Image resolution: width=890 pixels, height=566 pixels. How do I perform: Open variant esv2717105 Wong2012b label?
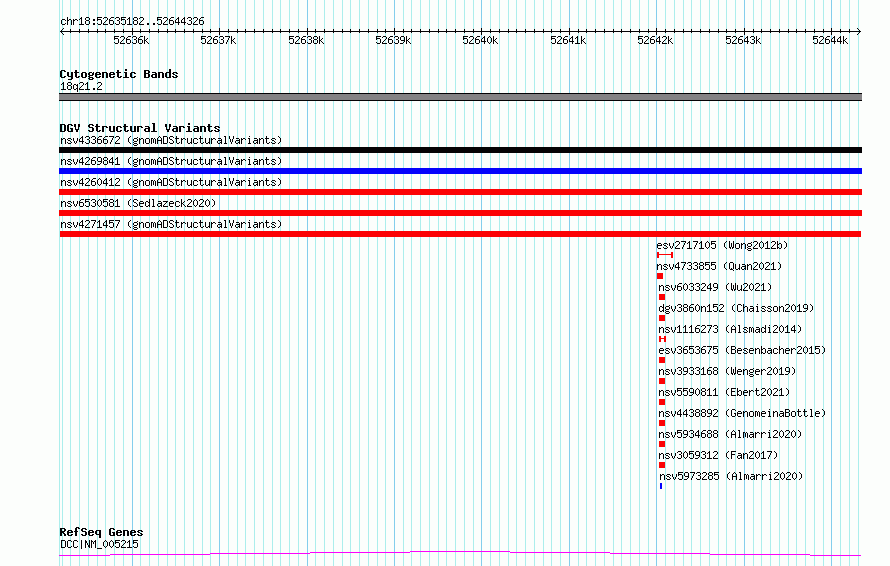coord(722,245)
